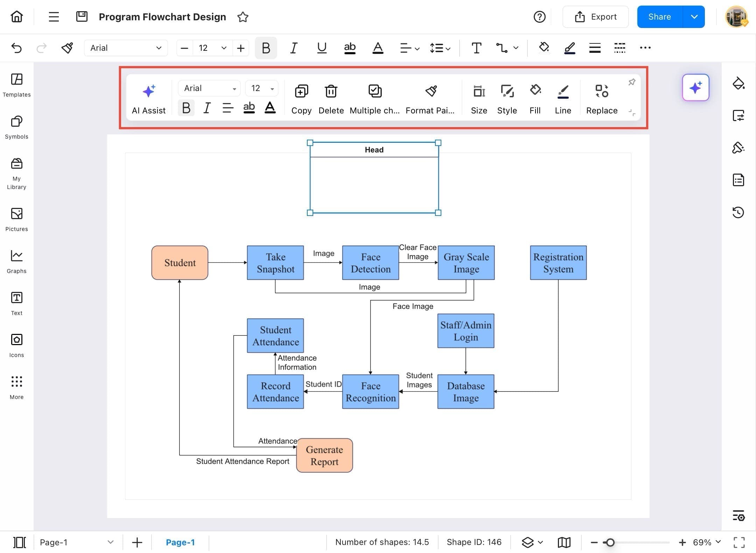Open the My Library panel
The width and height of the screenshot is (756, 553).
point(16,171)
